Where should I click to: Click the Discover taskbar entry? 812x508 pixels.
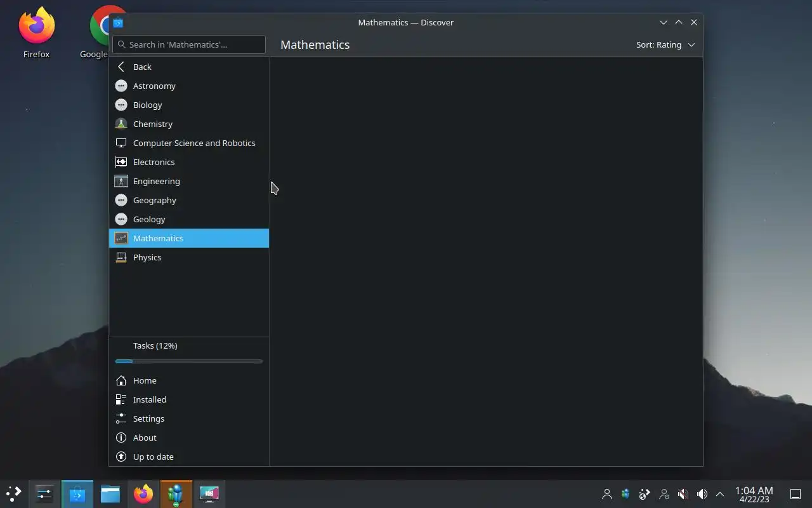[77, 493]
